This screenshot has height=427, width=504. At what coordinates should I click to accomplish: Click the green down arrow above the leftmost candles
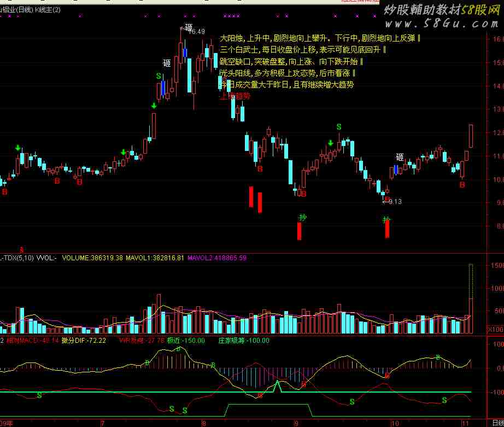coord(18,148)
